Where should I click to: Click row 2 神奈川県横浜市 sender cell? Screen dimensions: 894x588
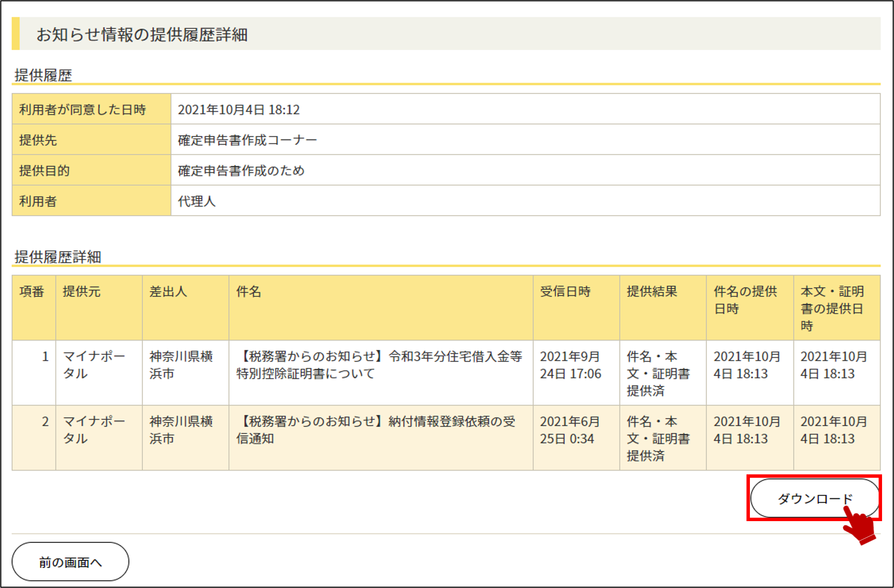point(185,438)
